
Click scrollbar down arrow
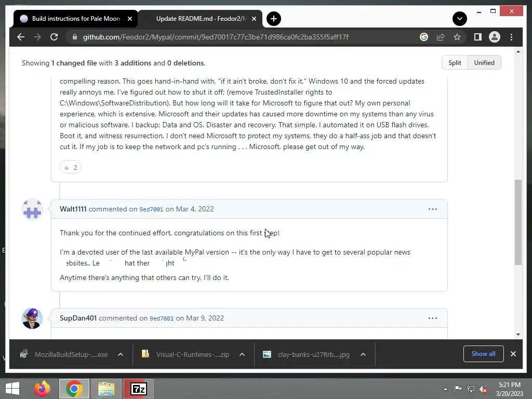tap(518, 335)
